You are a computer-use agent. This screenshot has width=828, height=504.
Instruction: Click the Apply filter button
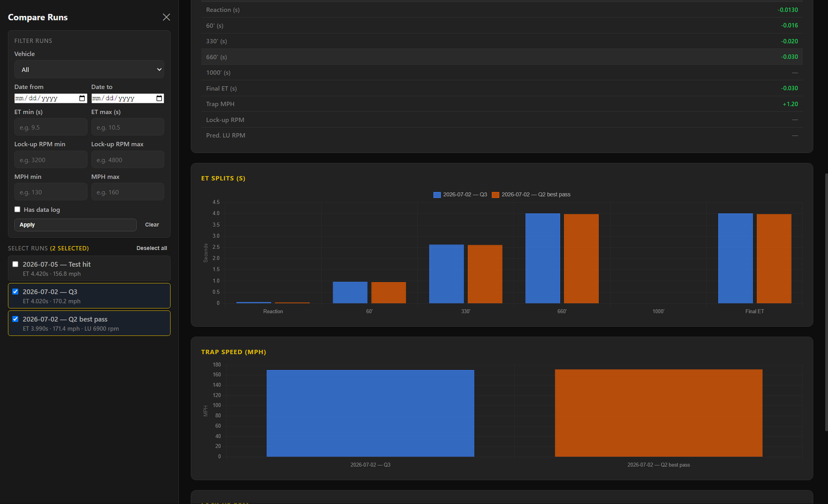(x=75, y=225)
